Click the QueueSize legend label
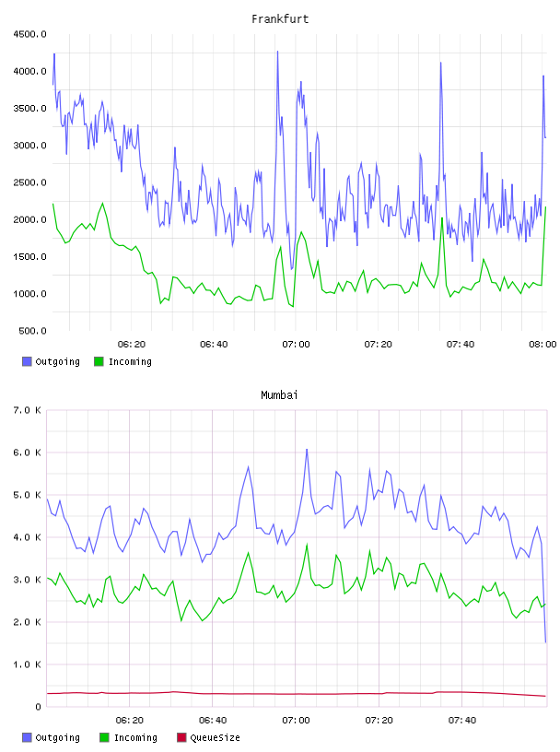560x752 pixels. click(x=215, y=738)
